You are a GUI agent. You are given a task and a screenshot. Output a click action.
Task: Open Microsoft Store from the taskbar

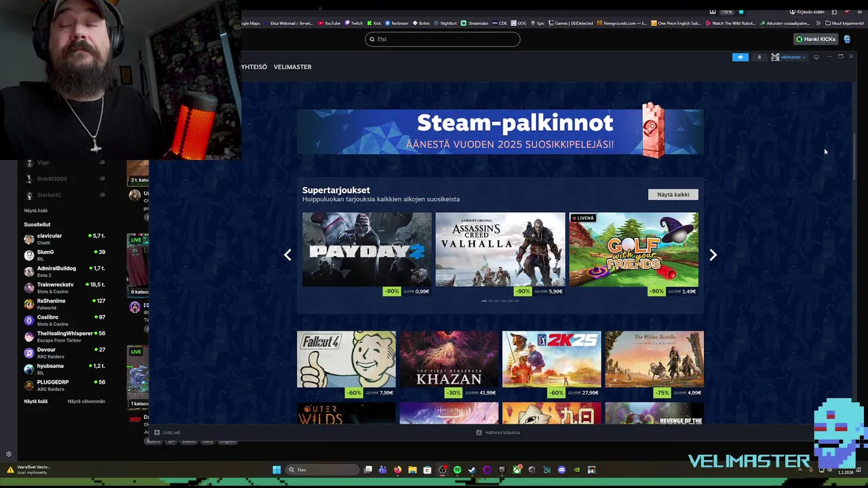tap(427, 470)
